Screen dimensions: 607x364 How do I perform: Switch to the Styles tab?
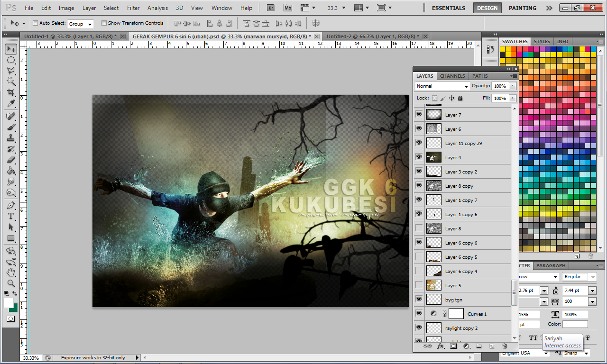[x=542, y=41]
